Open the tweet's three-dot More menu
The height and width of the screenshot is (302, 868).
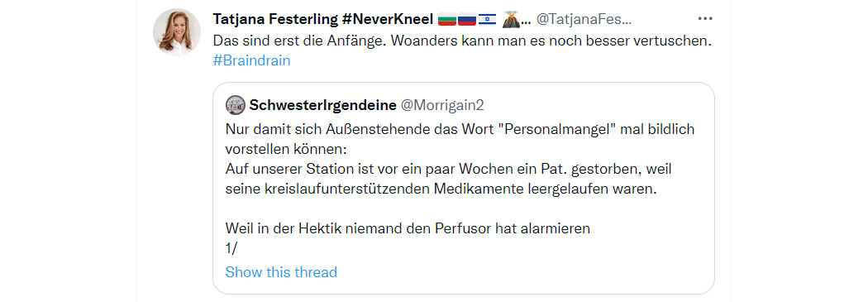pos(704,19)
